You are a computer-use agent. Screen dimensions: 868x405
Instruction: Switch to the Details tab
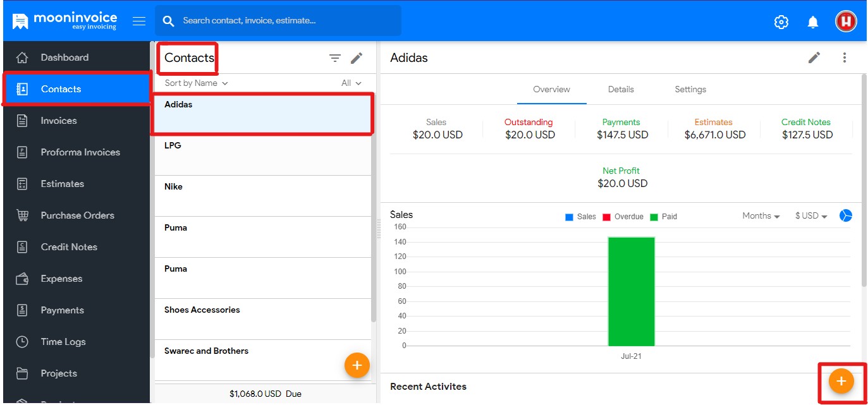click(x=621, y=90)
